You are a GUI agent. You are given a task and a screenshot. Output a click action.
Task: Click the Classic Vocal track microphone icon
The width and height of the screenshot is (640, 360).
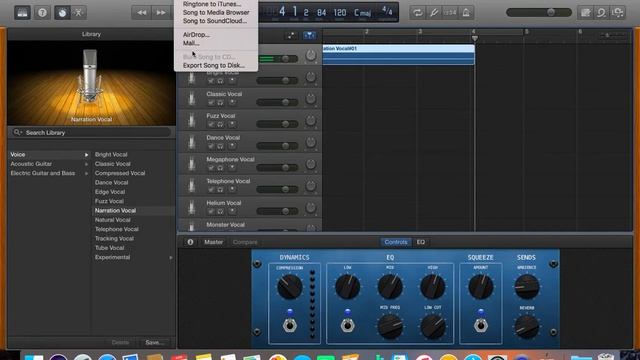191,98
